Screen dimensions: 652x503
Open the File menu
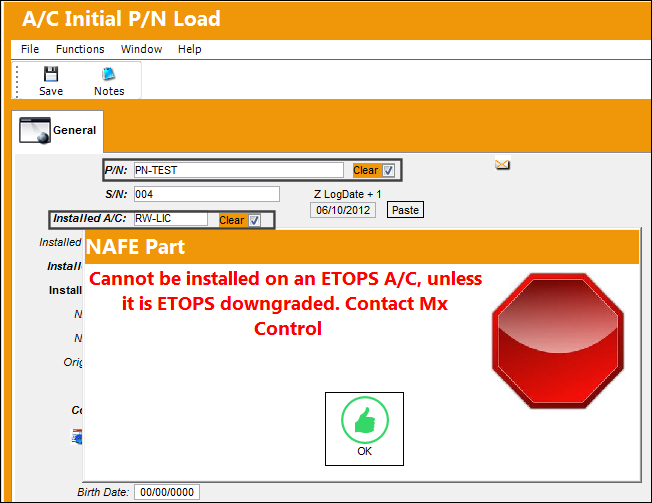[x=30, y=49]
